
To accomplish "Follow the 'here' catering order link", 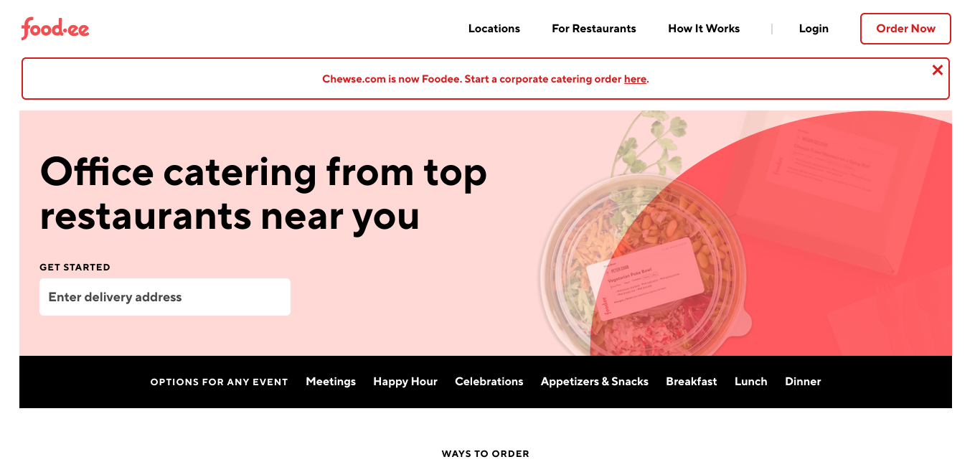I will pos(635,80).
